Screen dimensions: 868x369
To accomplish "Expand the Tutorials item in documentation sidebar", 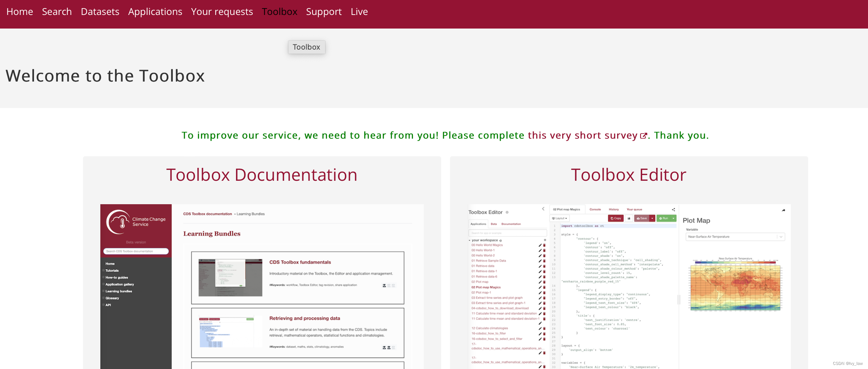I will coord(103,270).
